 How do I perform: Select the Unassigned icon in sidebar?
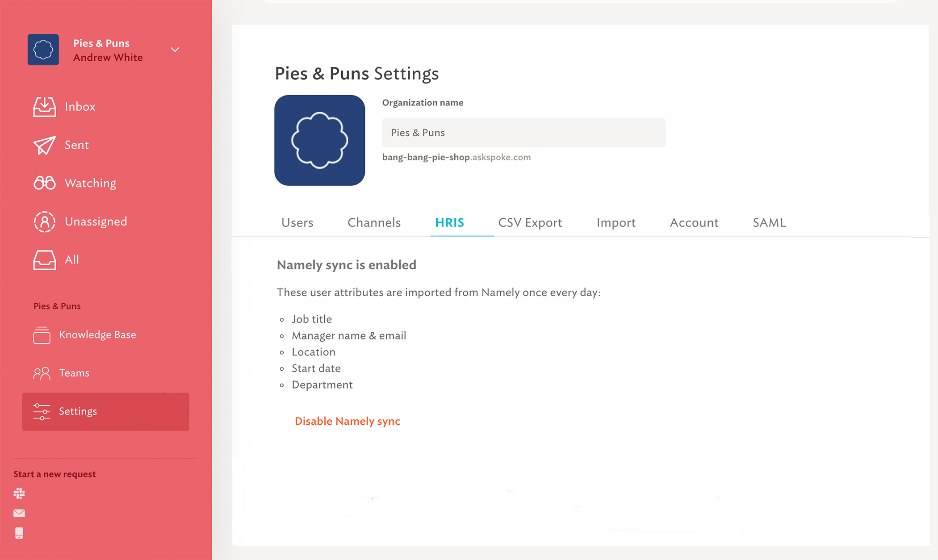click(x=43, y=221)
